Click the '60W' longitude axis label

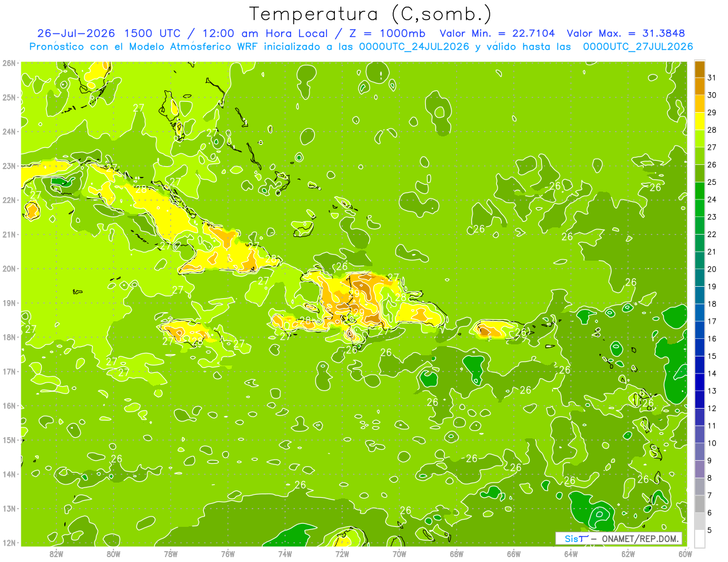685,553
